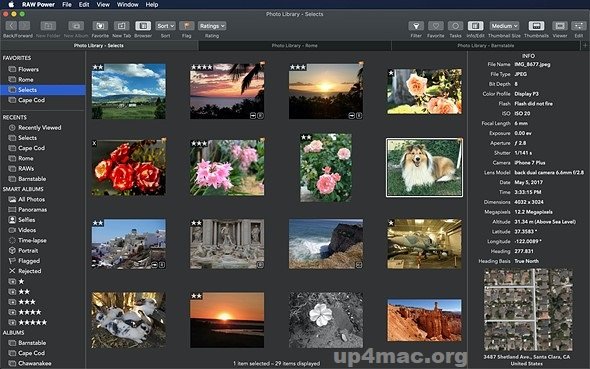Screen dimensions: 590x369
Task: Switch to Viewer mode
Action: pos(560,26)
